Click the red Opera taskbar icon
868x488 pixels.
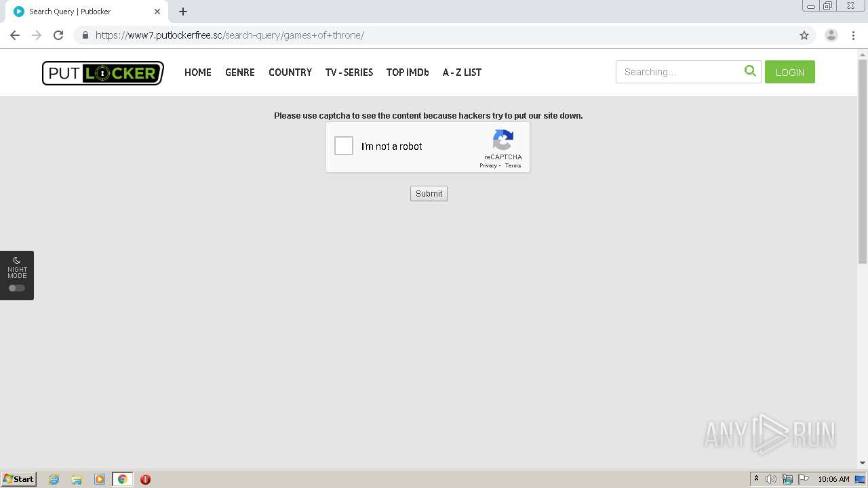click(145, 479)
